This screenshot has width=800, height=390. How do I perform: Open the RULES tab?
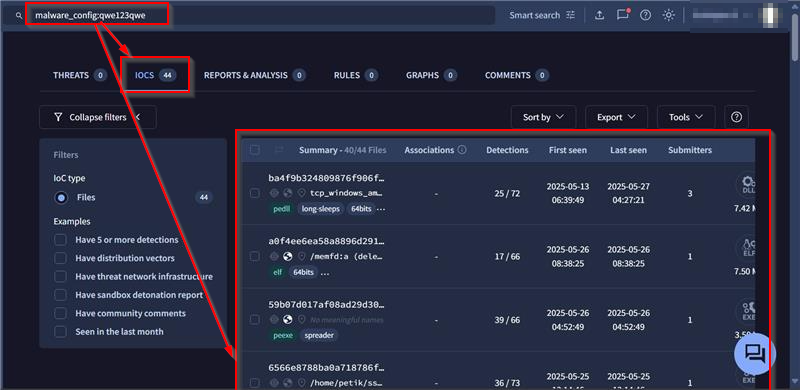point(356,75)
